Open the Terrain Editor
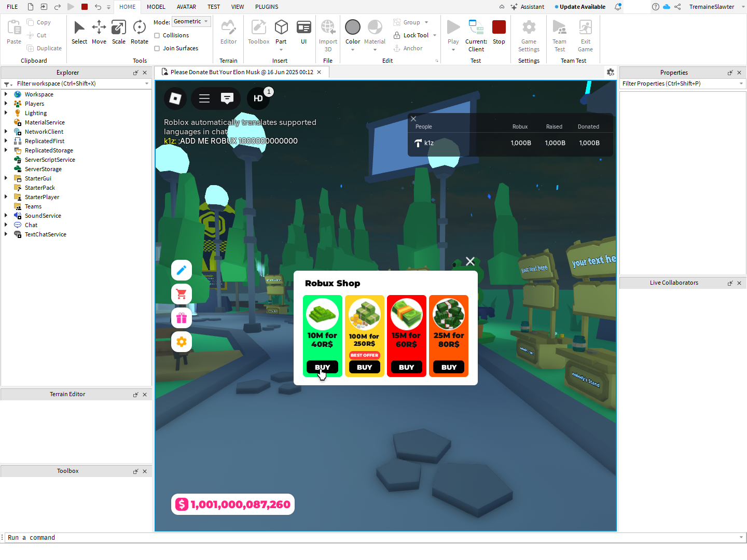 [228, 32]
